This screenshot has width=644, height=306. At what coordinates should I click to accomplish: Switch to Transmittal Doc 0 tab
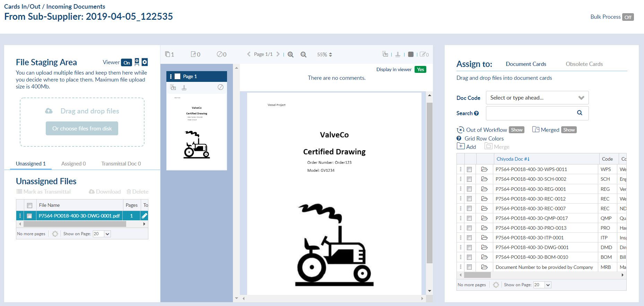tap(121, 164)
